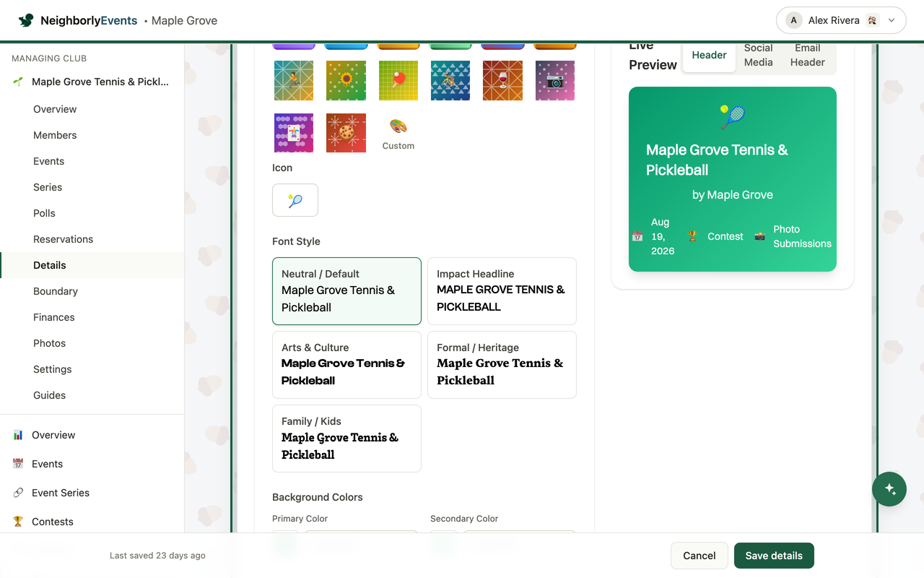Open the Custom palette theme option
Image resolution: width=924 pixels, height=578 pixels.
pyautogui.click(x=398, y=134)
